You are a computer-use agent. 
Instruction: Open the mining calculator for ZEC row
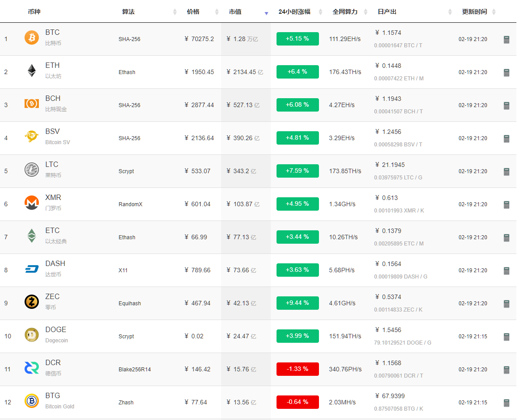click(x=507, y=304)
